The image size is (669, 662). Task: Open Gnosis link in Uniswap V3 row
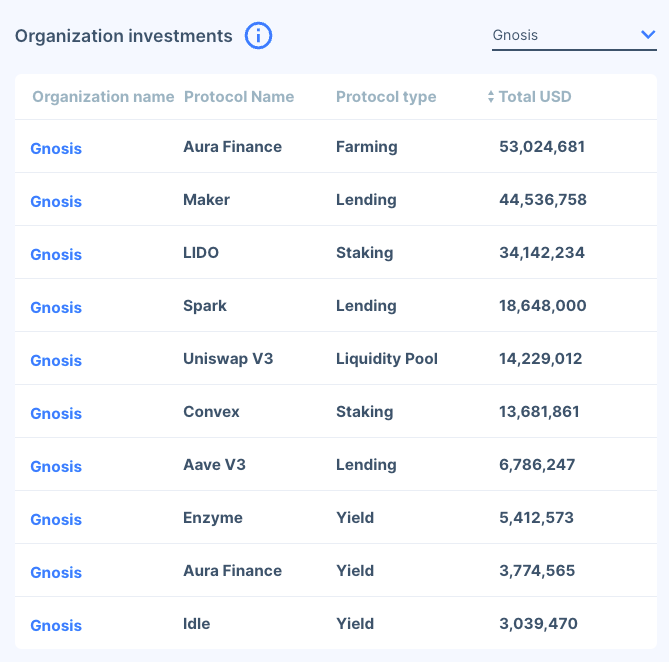tap(56, 361)
